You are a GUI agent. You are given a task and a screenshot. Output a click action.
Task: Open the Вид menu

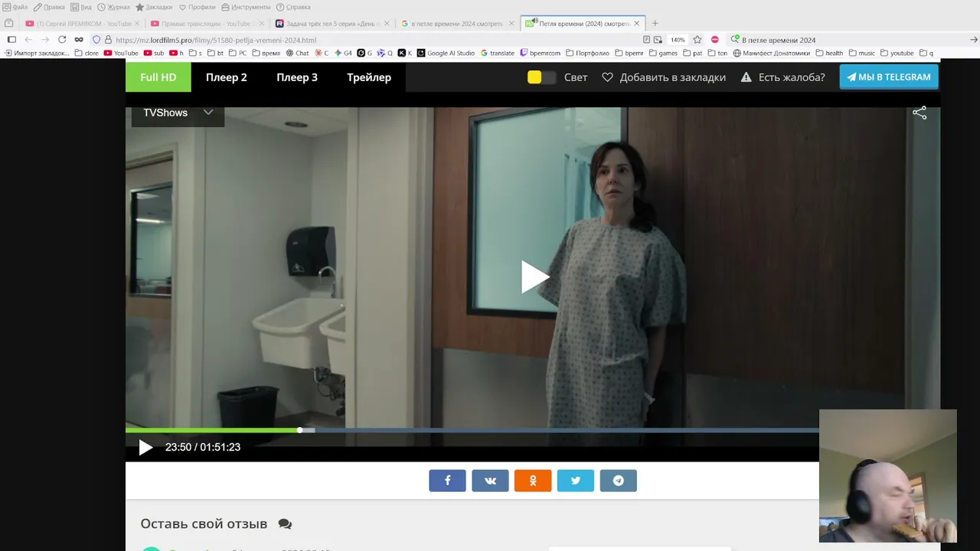click(81, 7)
